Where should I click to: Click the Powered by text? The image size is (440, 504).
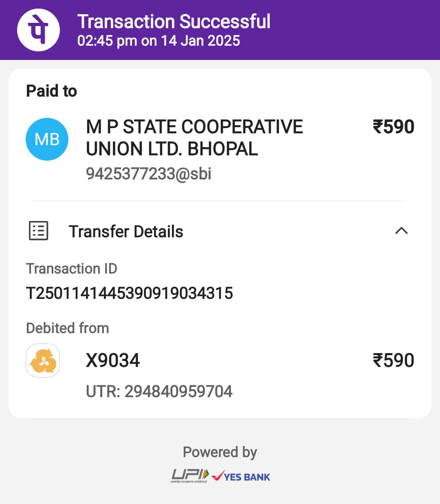coord(220,452)
